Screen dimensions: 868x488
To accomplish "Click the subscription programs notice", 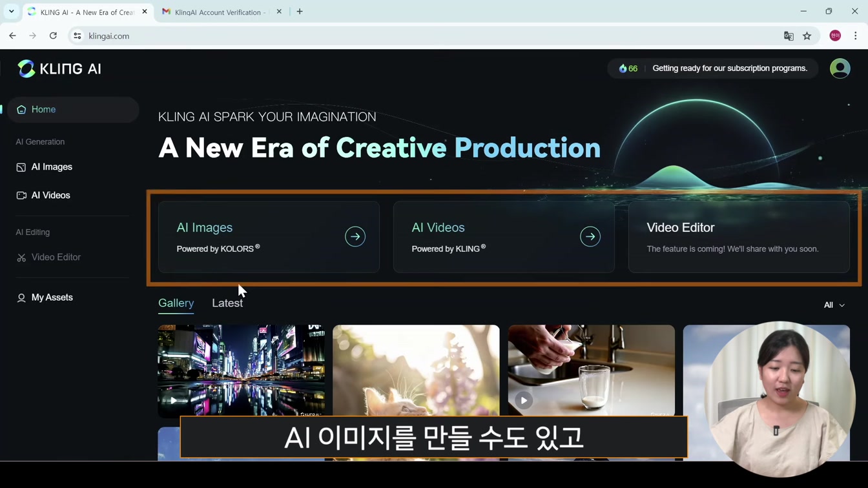I will [x=730, y=68].
